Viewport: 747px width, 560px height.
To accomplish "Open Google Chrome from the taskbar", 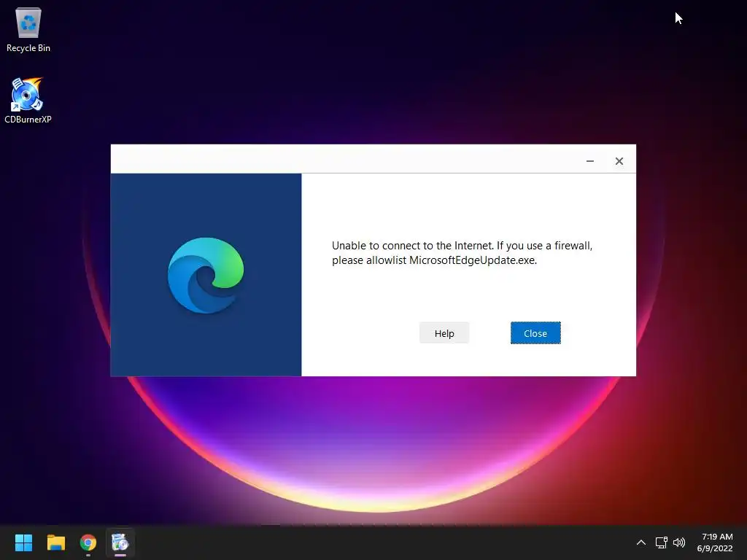I will (x=88, y=542).
